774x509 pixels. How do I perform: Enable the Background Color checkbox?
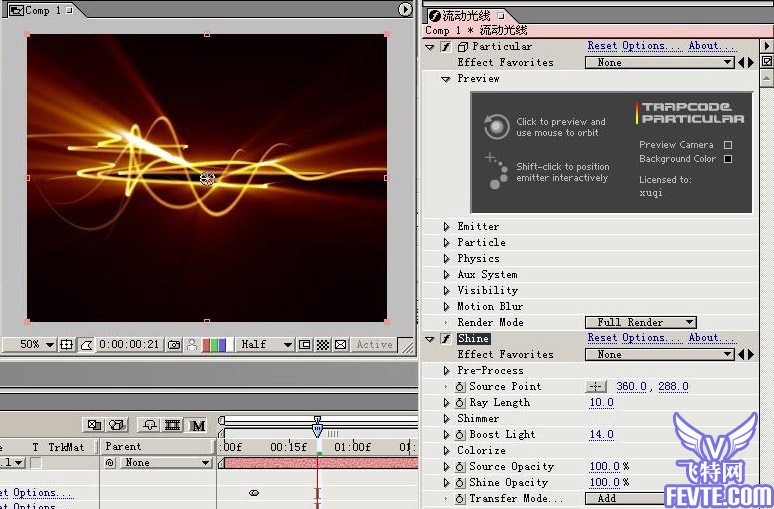click(728, 159)
